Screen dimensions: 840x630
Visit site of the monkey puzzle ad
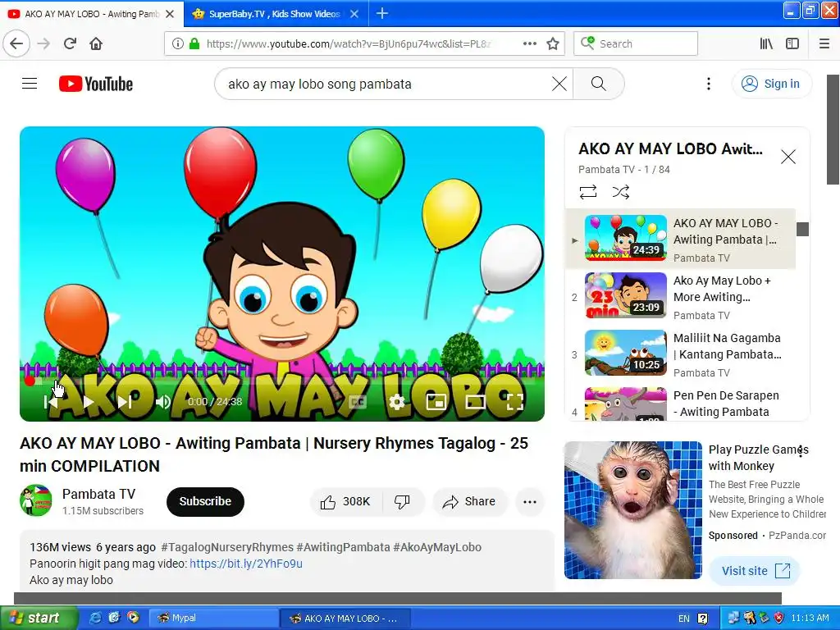755,571
